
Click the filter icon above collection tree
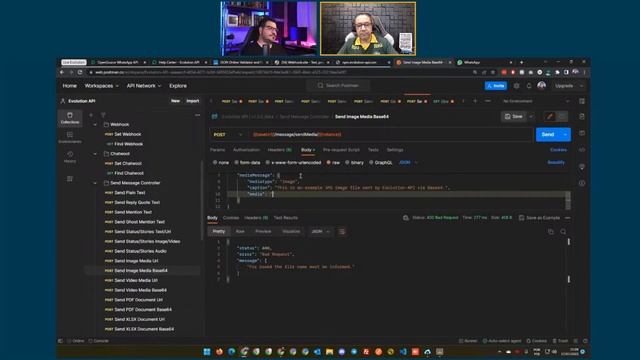click(x=103, y=115)
